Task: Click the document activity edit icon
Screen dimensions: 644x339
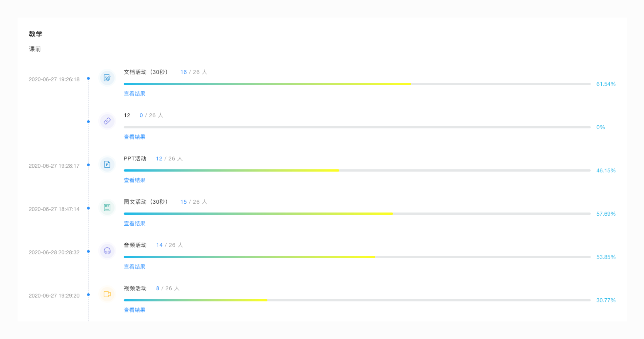Action: pos(107,78)
